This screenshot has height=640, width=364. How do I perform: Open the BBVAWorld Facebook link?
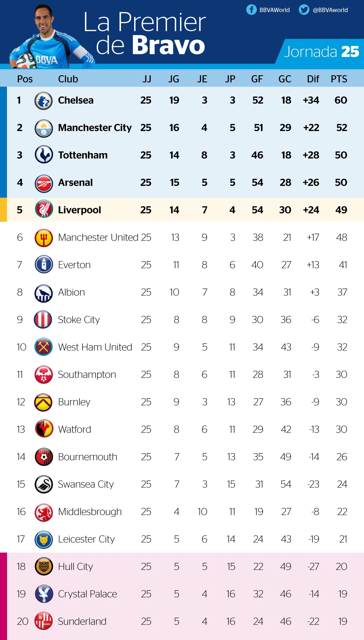tap(275, 10)
